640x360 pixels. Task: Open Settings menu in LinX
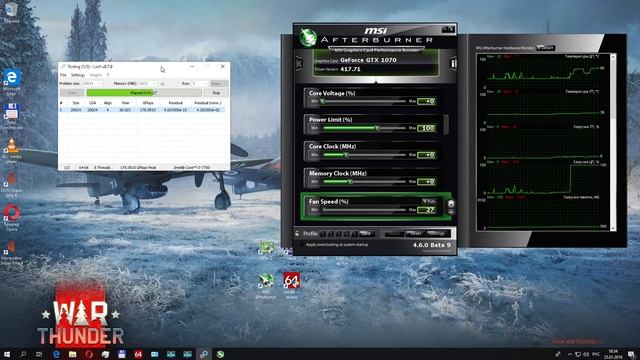click(x=78, y=75)
